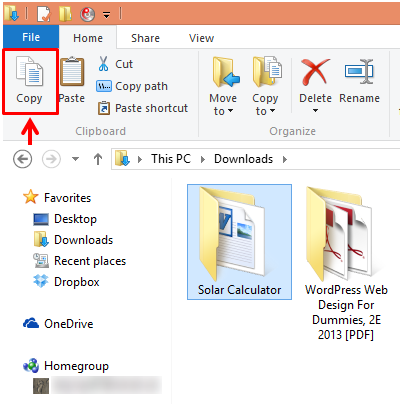Click the Paste shortcut option
Screen dimensions: 402x404
point(143,108)
